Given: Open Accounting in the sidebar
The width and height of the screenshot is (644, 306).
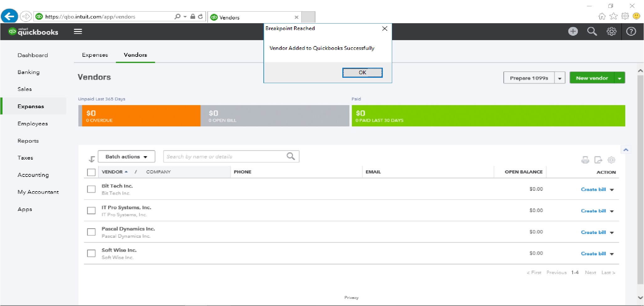Looking at the screenshot, I should point(33,175).
